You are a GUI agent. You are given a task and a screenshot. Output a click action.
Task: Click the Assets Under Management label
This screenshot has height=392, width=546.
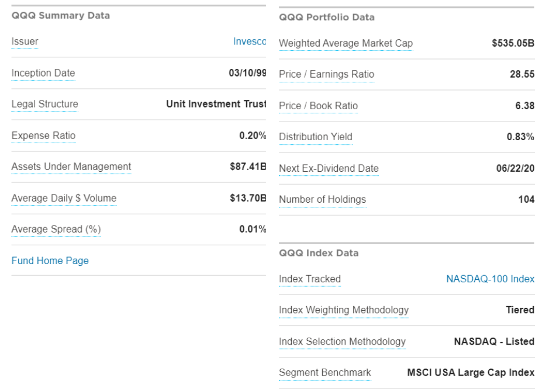[71, 166]
